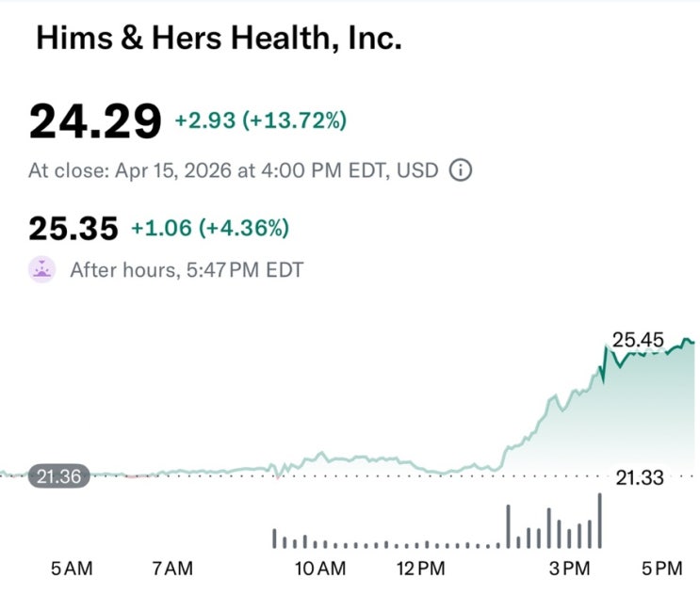Click the 25.45 high price label
This screenshot has height=611, width=700.
click(638, 340)
